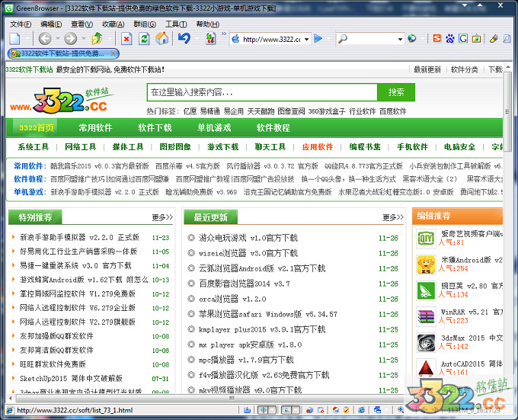Click the Stop loading icon
The width and height of the screenshot is (518, 420).
coord(126,38)
